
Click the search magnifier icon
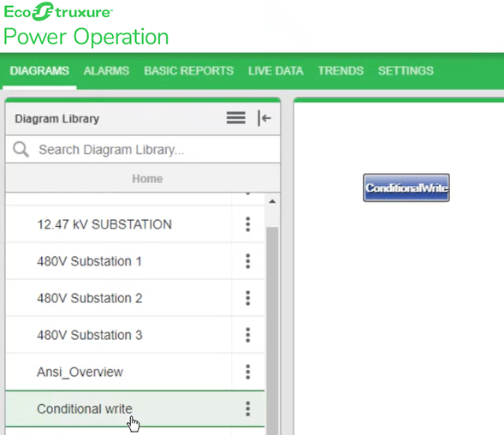tap(21, 150)
